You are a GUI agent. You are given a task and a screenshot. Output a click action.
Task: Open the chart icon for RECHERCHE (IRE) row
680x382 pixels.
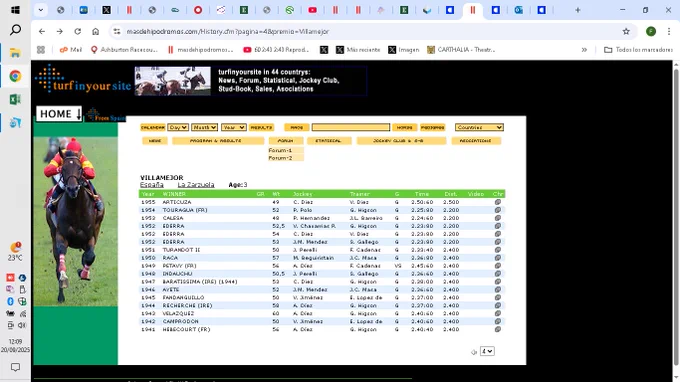tap(497, 305)
